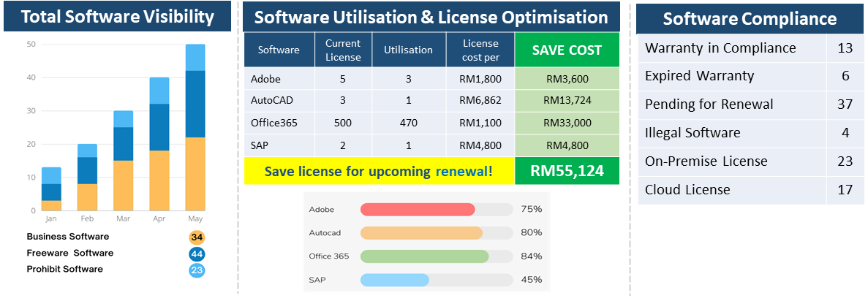Select the Adobe row name cell

[279, 79]
